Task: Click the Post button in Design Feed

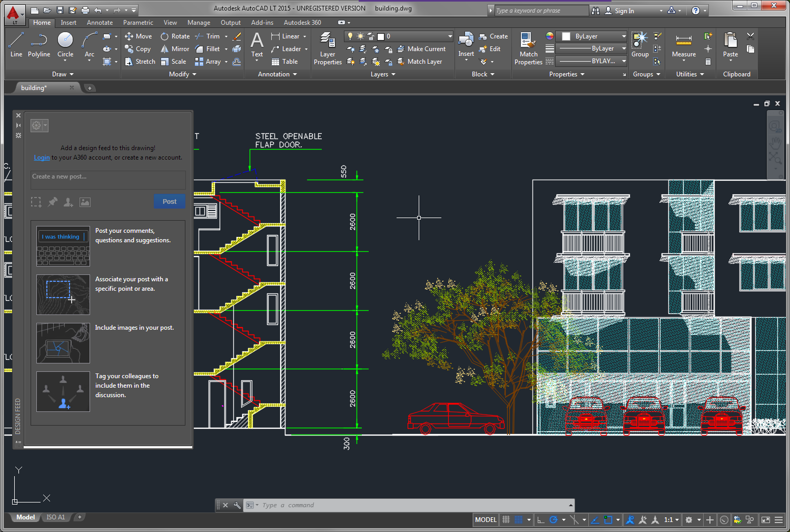Action: click(169, 201)
